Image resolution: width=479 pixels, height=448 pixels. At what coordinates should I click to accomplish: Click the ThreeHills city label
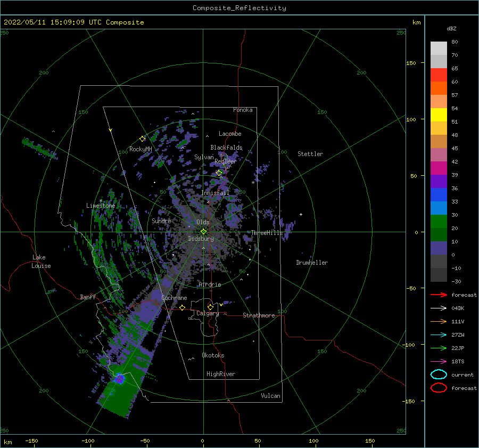pyautogui.click(x=267, y=233)
